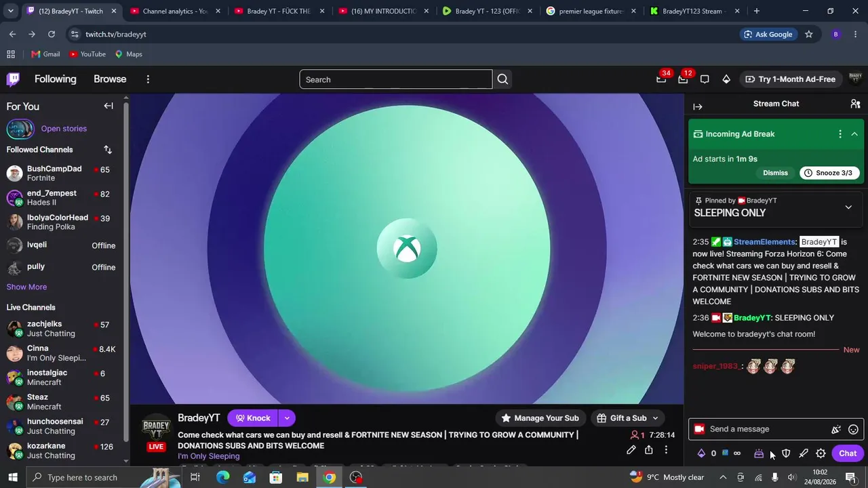Screen dimensions: 868x488
Task: Show More followed channels
Action: click(x=26, y=287)
